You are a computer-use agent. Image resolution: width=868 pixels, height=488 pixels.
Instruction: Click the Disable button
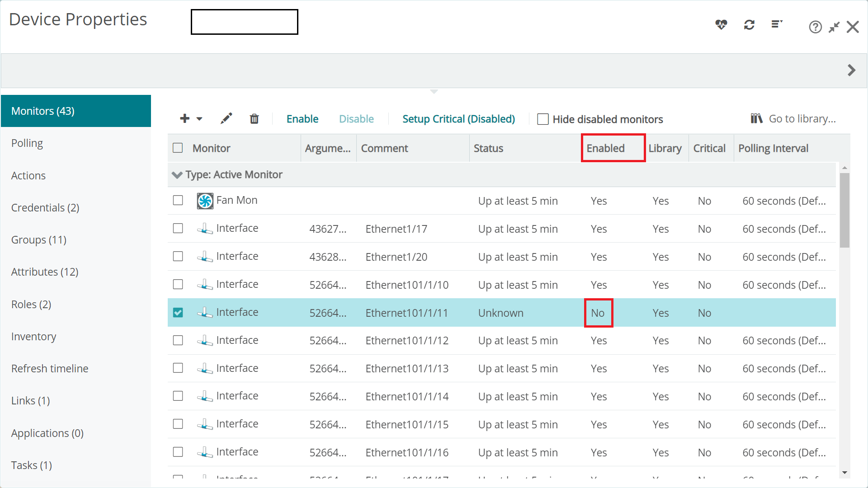coord(356,119)
